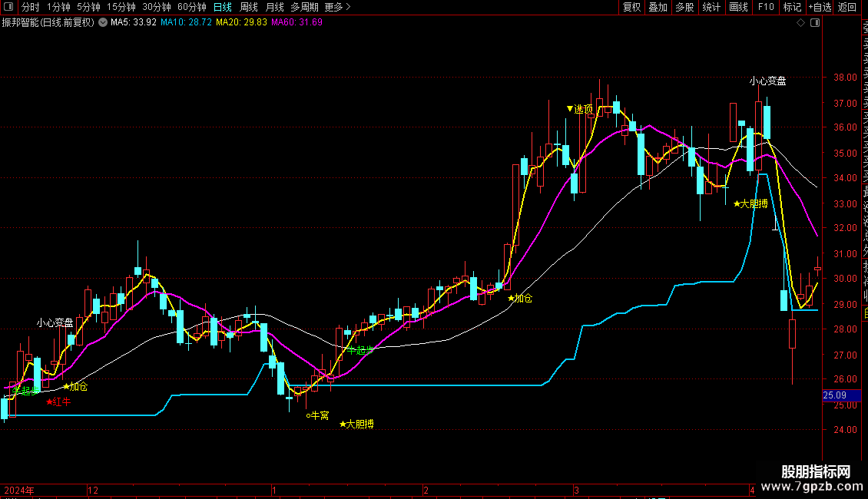Switch to 周线 weekly chart
The image size is (868, 499).
pyautogui.click(x=249, y=7)
